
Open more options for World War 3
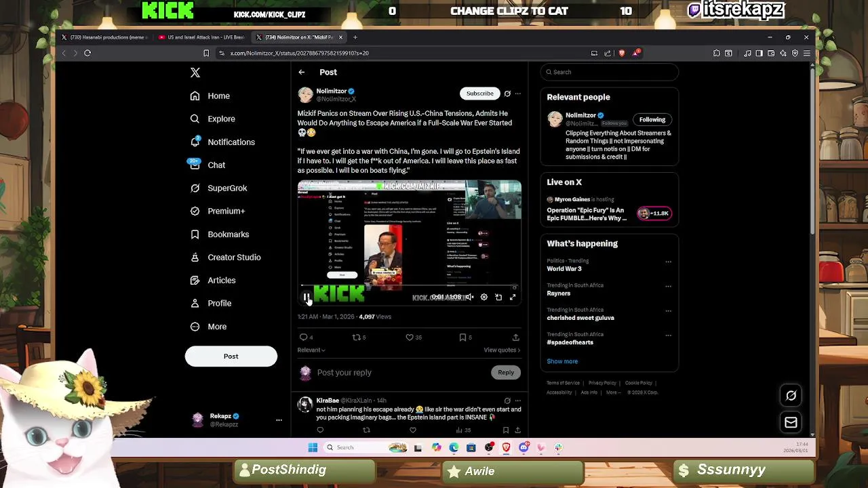pyautogui.click(x=669, y=262)
